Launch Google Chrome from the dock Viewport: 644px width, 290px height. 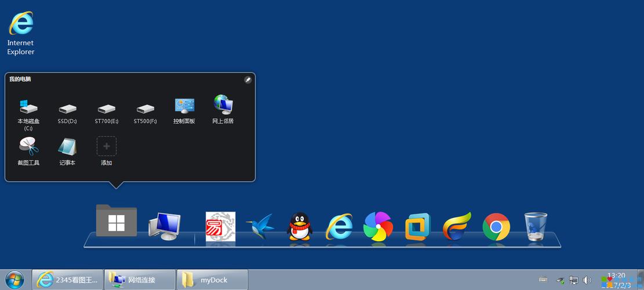496,226
